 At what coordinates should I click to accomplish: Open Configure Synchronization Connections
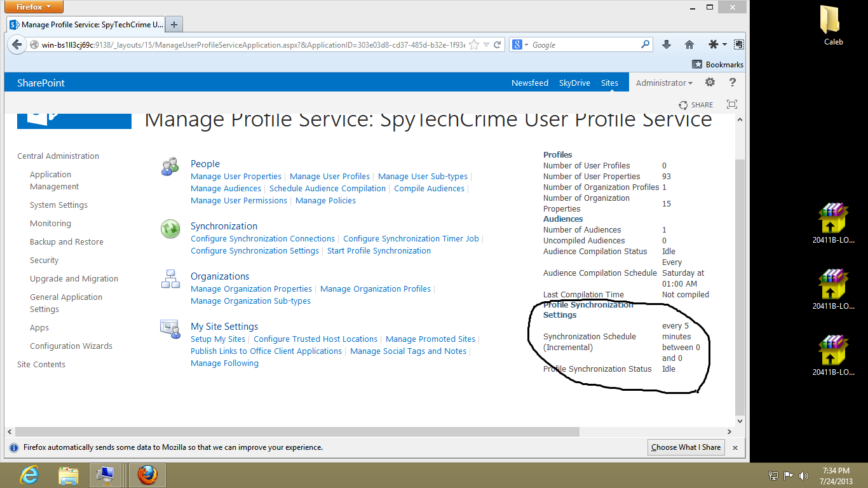pyautogui.click(x=262, y=238)
